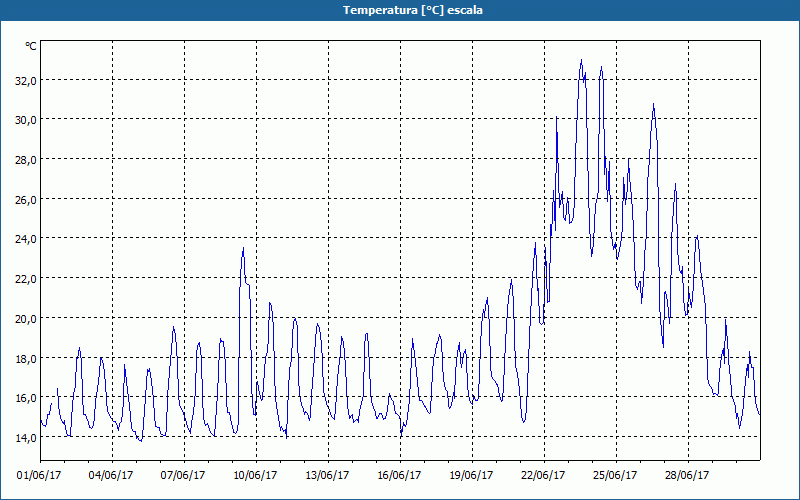Click the 01/06/17 date label

39,475
